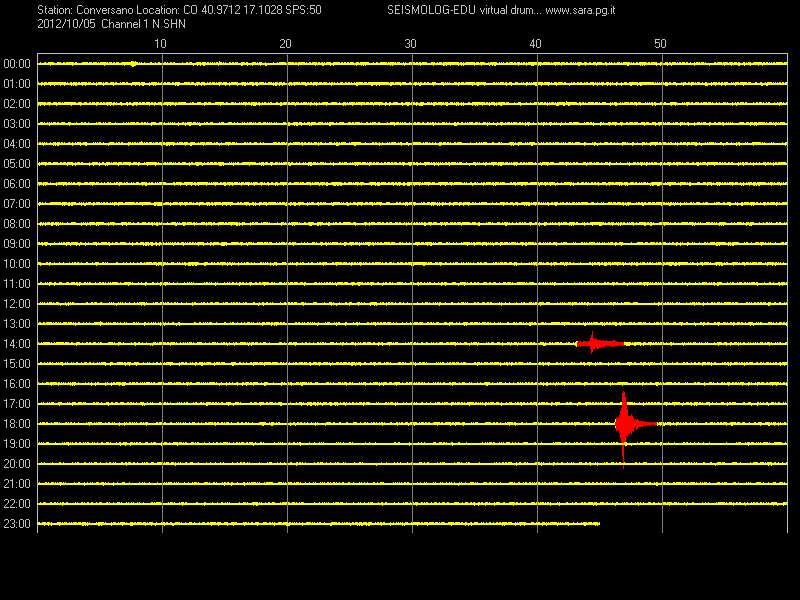Click the www.sara.pg.it web address

click(x=580, y=10)
